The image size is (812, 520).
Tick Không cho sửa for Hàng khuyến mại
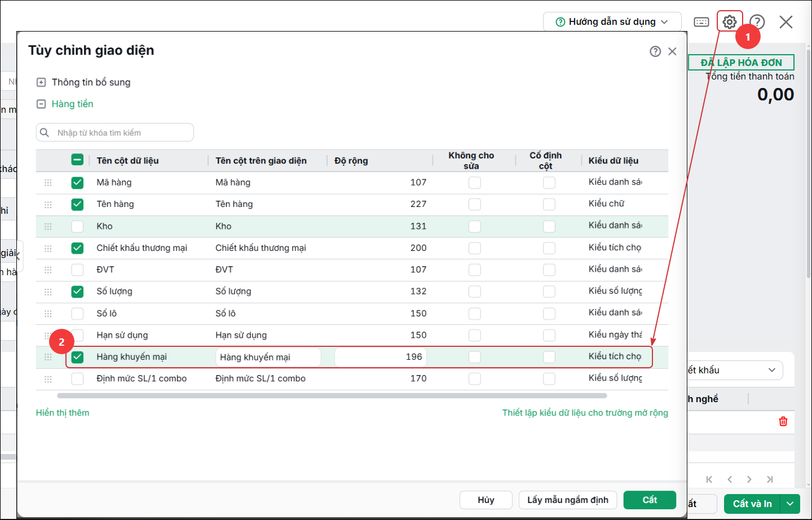[x=475, y=357]
